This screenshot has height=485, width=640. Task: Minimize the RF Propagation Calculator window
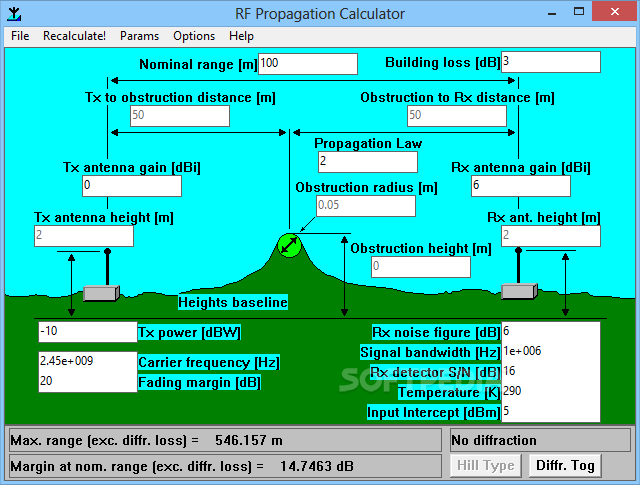(552, 12)
